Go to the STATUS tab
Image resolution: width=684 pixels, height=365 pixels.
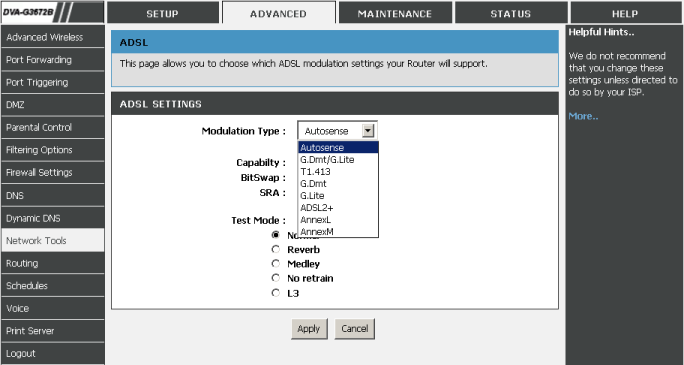[x=510, y=13]
